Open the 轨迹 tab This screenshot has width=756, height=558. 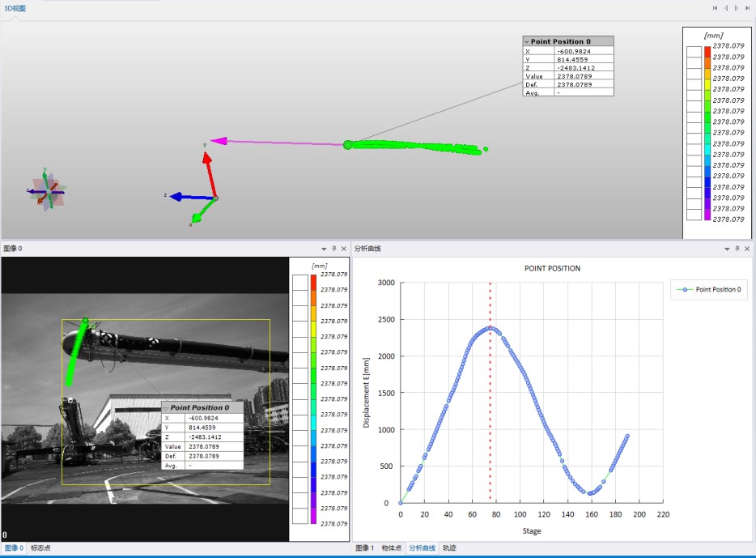[448, 548]
